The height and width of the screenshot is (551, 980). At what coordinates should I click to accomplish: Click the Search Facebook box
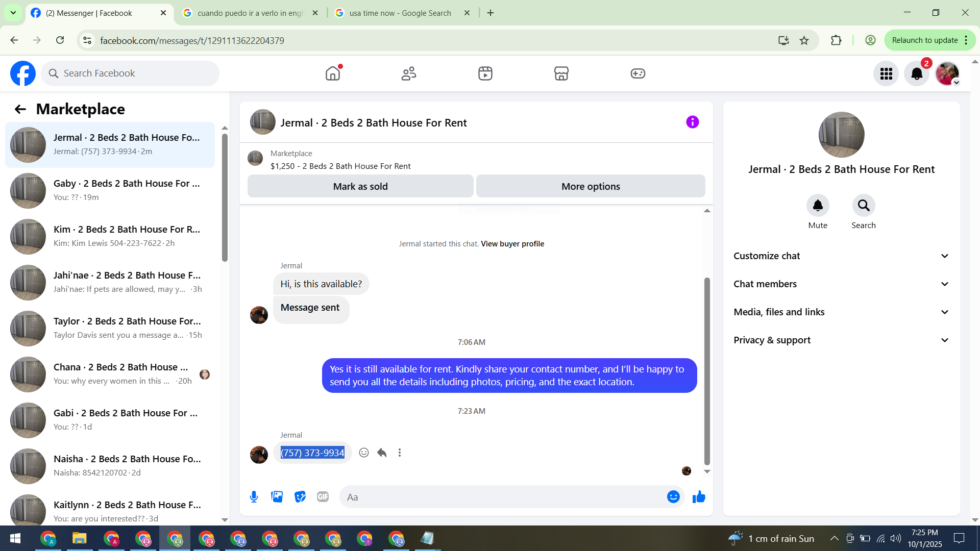coord(130,73)
